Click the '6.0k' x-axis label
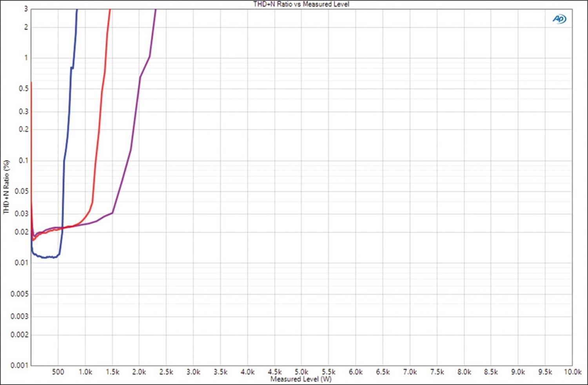This screenshot has height=385, width=588. [x=356, y=372]
